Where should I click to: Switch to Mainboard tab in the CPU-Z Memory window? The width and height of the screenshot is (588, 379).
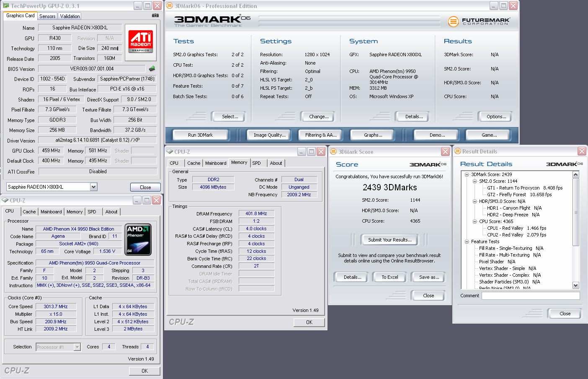tap(216, 163)
